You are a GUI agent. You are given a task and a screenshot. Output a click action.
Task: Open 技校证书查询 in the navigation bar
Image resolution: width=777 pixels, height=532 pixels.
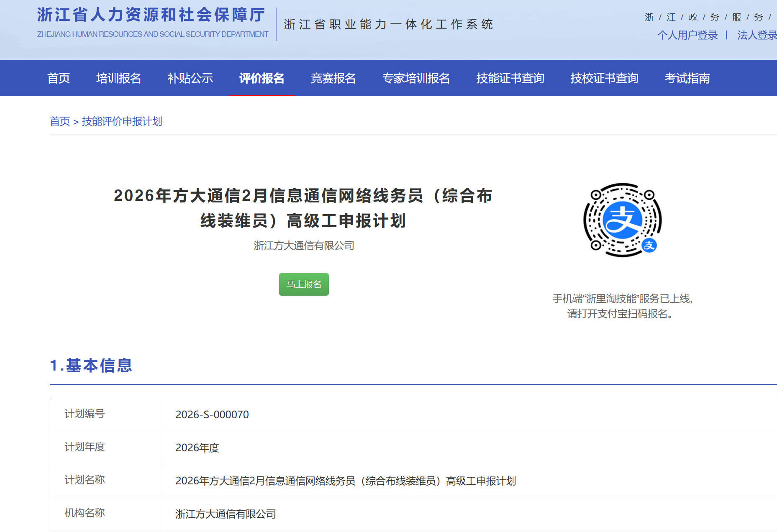604,78
